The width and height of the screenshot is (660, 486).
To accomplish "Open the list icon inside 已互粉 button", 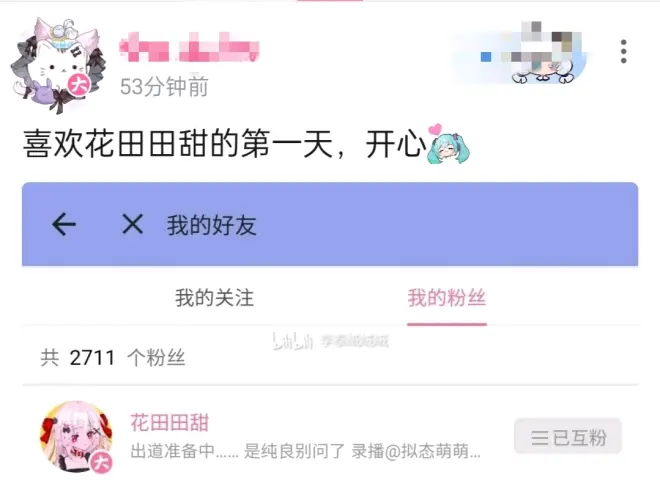I will [x=539, y=438].
